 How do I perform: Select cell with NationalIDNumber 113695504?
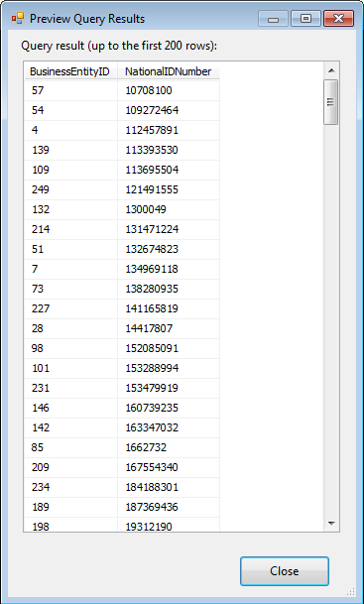pos(169,170)
